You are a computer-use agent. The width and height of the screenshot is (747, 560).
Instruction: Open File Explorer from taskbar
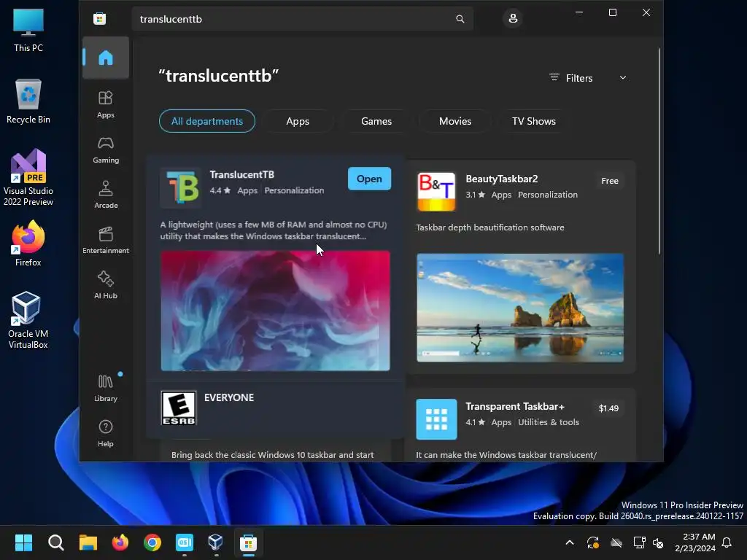88,542
